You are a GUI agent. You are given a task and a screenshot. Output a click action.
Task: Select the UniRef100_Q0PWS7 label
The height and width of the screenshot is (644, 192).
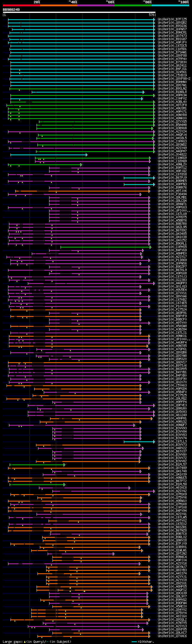172,29
